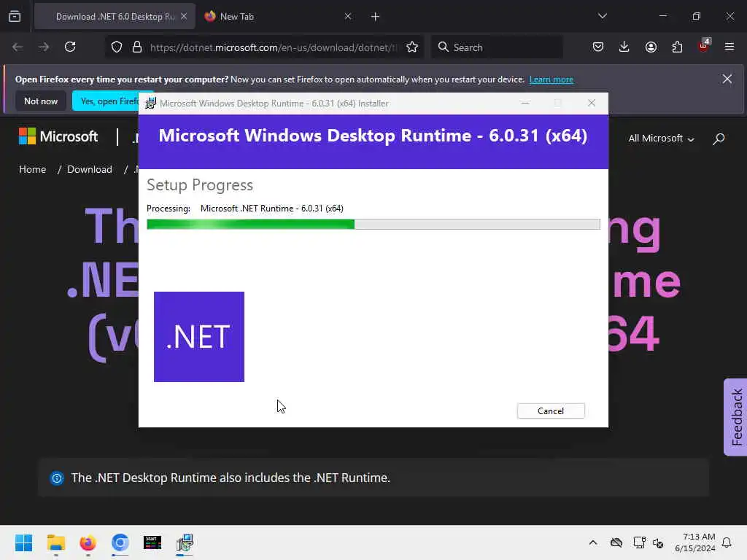Click the tracking protection shield icon
Image resolution: width=747 pixels, height=560 pixels.
pos(117,47)
